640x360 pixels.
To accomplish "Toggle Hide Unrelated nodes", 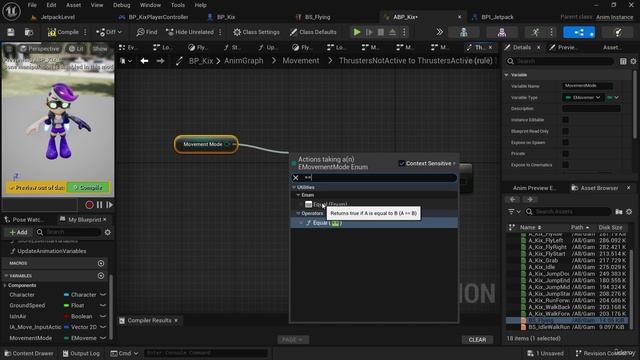I will tap(190, 32).
